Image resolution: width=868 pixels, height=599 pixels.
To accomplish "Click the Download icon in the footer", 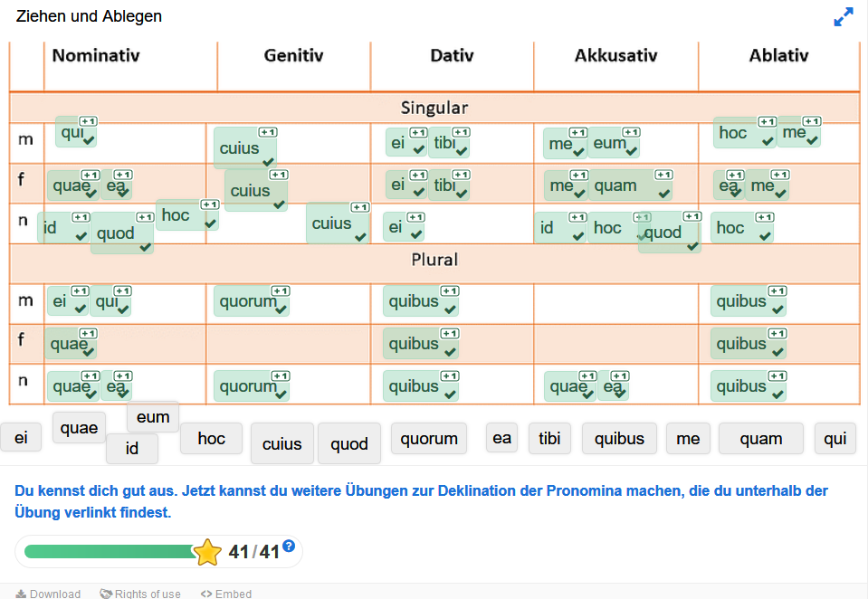I will (21, 594).
